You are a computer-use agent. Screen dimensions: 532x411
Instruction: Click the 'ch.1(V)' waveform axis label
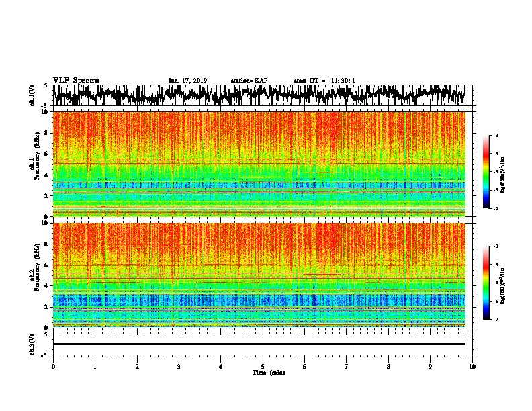tap(32, 95)
